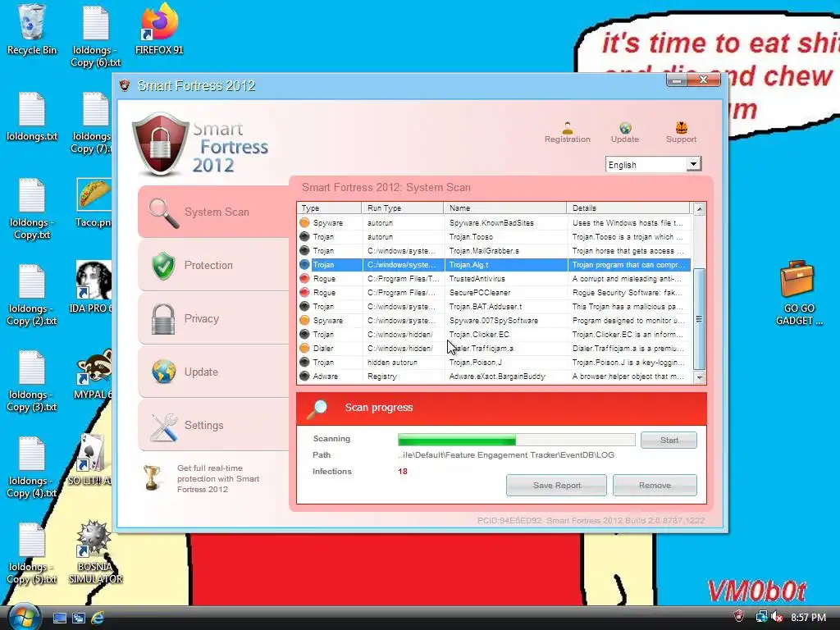840x630 pixels.
Task: Click the muted volume tray icon
Action: coord(778,617)
